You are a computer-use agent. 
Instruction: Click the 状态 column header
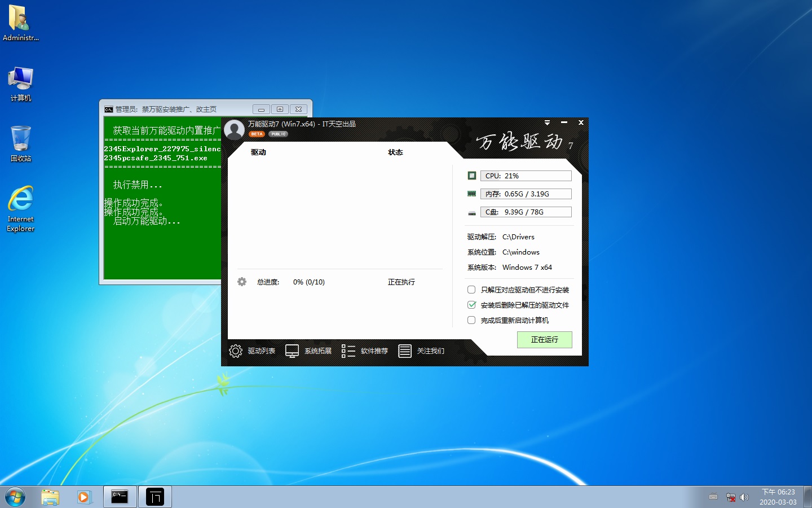click(x=395, y=152)
